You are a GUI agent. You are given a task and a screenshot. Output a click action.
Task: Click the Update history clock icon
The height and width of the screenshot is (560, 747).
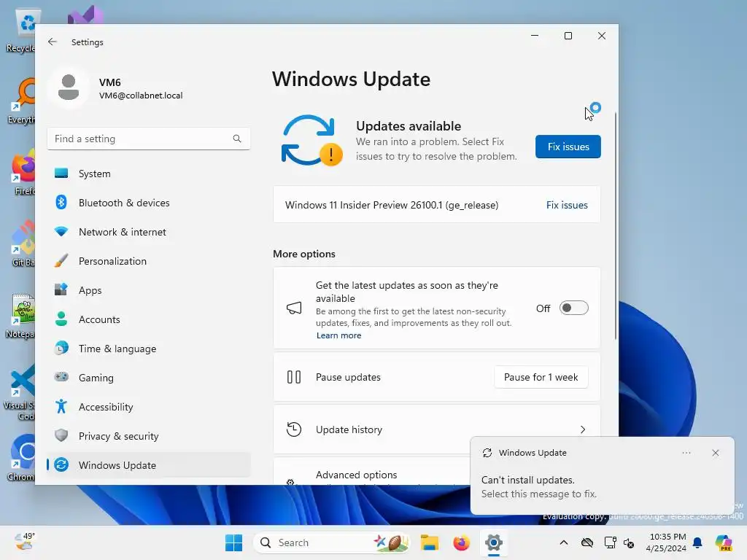click(294, 429)
